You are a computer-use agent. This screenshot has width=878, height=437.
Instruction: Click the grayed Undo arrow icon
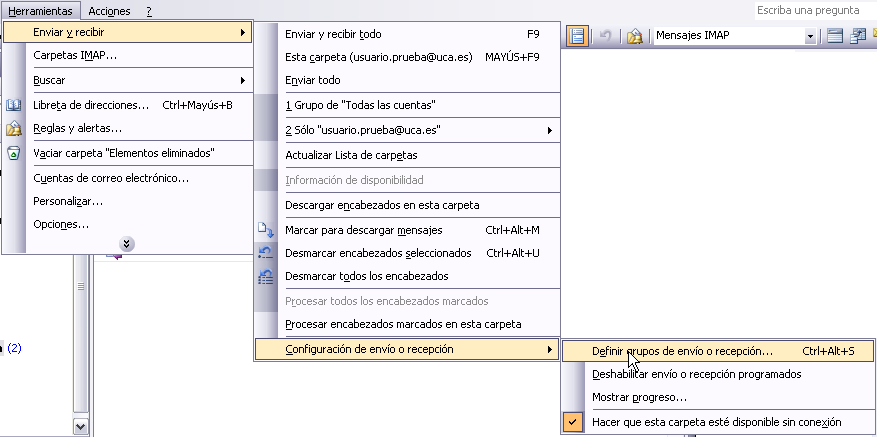click(605, 36)
